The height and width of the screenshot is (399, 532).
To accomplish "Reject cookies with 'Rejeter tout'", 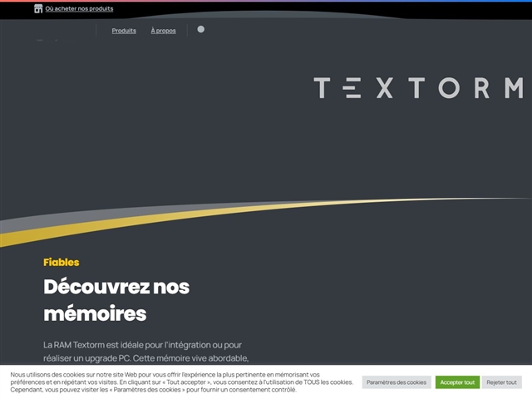I will (501, 382).
